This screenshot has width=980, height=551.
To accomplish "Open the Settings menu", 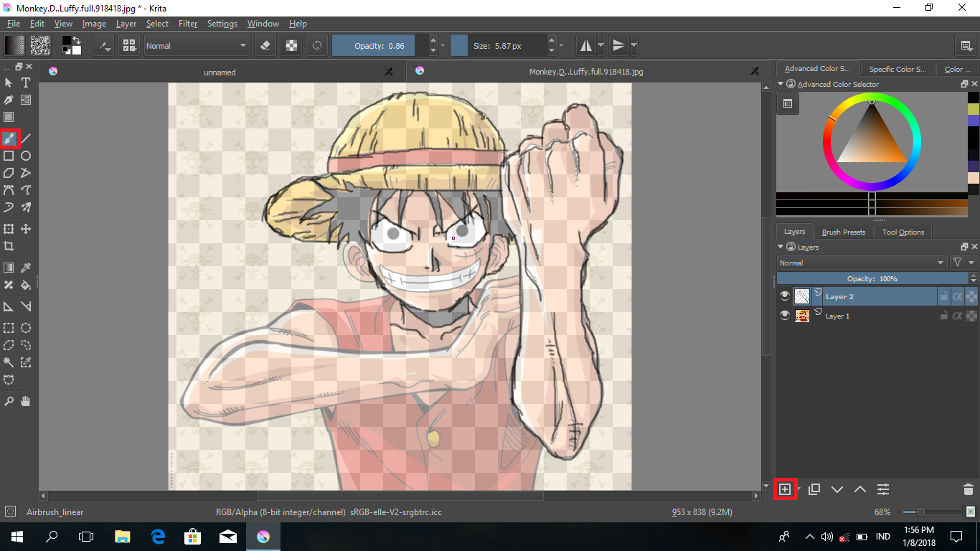I will tap(222, 24).
